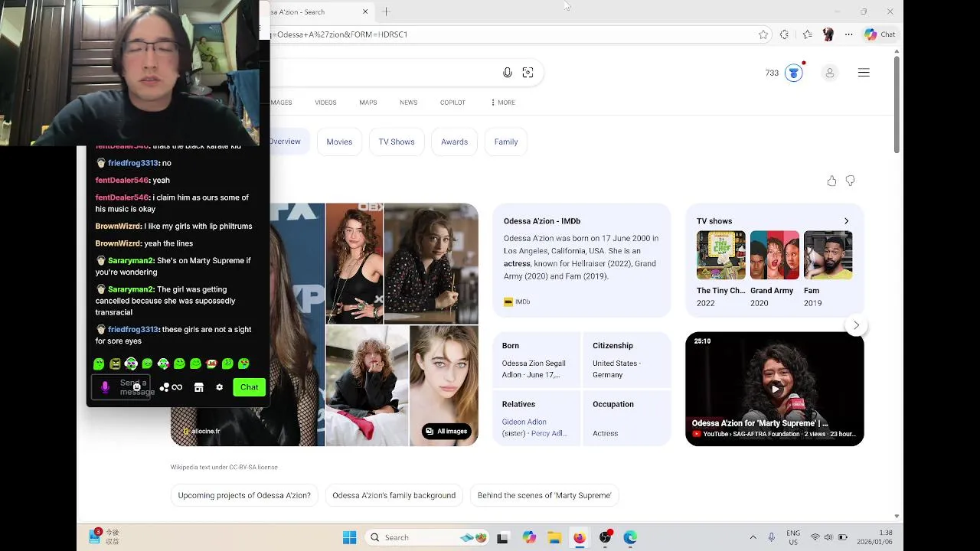
Task: Open the Microsoft Rewards medal icon
Action: point(794,73)
